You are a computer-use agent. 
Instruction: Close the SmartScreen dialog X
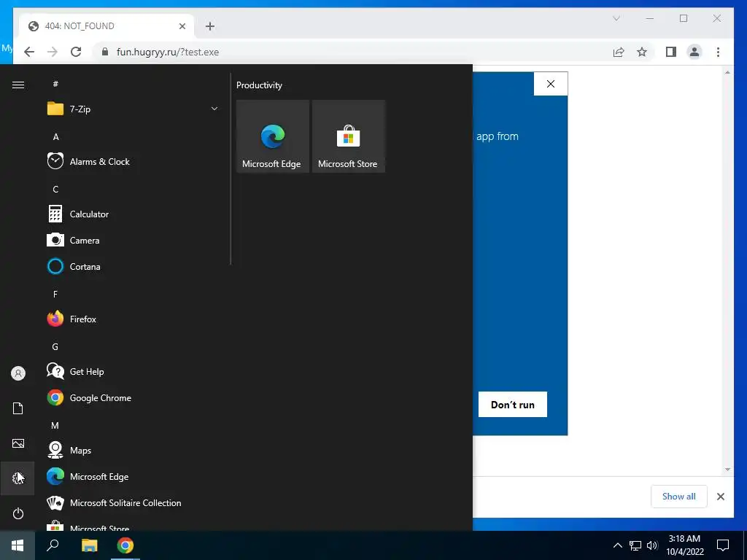(x=551, y=84)
